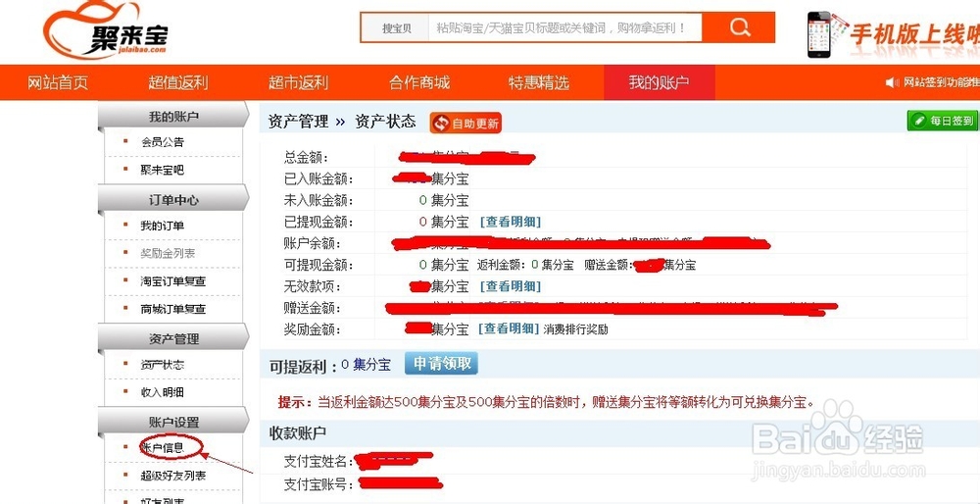Click the green 每日签到 button

pyautogui.click(x=943, y=121)
